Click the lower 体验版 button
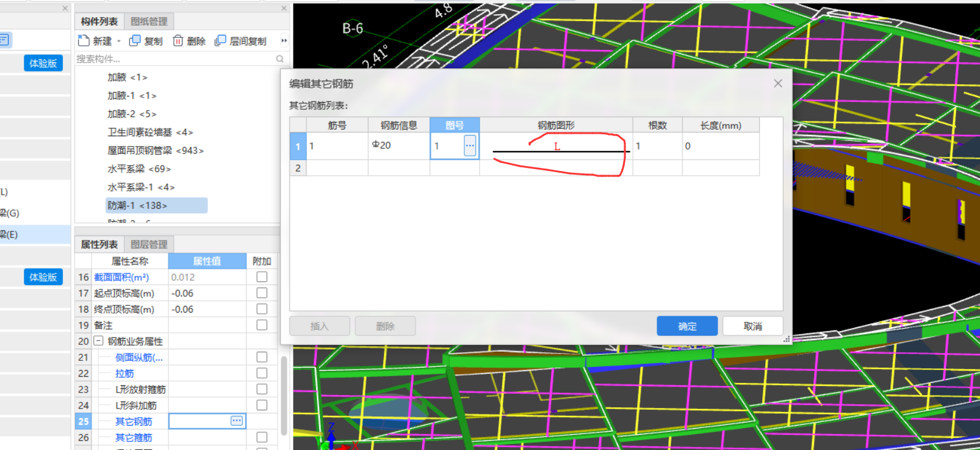Screen dimensions: 980x450 click(x=43, y=277)
